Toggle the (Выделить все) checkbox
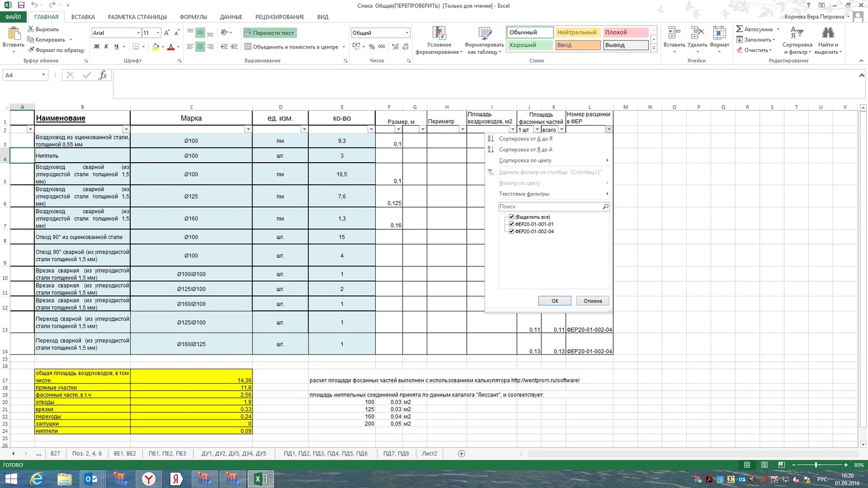 click(x=511, y=217)
